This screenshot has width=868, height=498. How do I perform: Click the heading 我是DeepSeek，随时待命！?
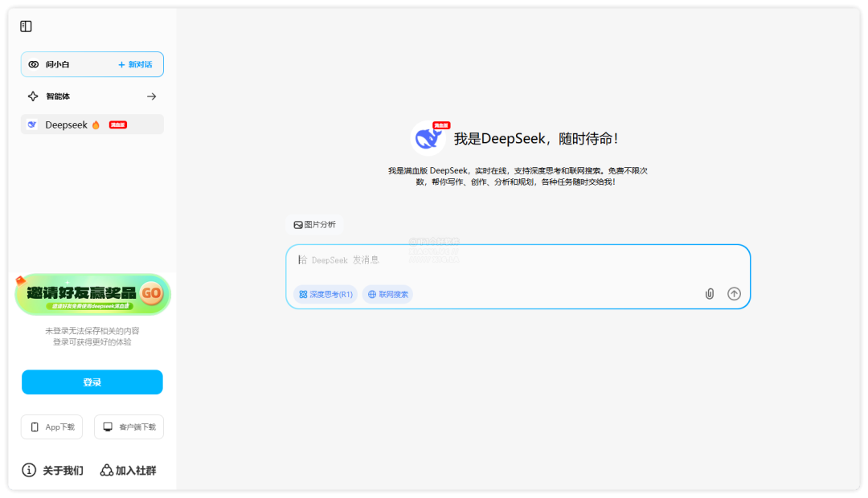[x=536, y=138]
